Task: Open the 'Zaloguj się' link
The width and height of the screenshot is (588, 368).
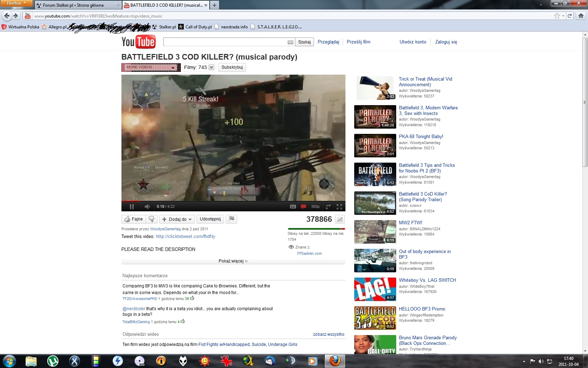Action: [x=446, y=42]
